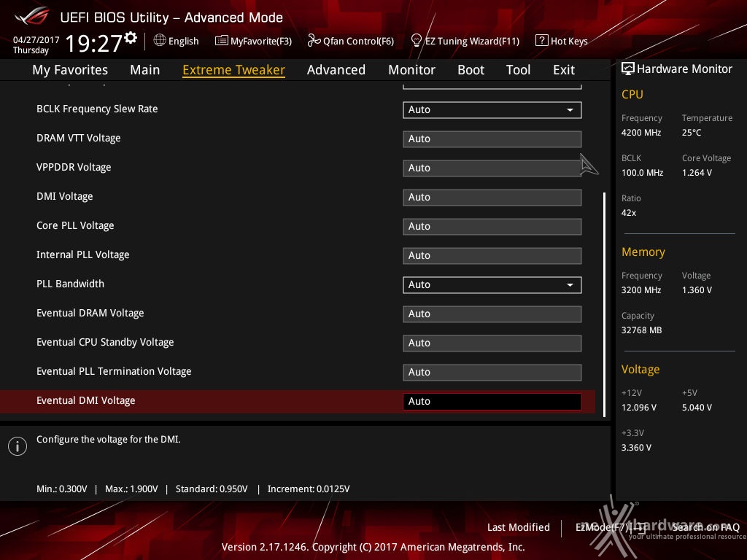Click the 3.360 V reading
The width and height of the screenshot is (747, 560).
[x=636, y=448]
